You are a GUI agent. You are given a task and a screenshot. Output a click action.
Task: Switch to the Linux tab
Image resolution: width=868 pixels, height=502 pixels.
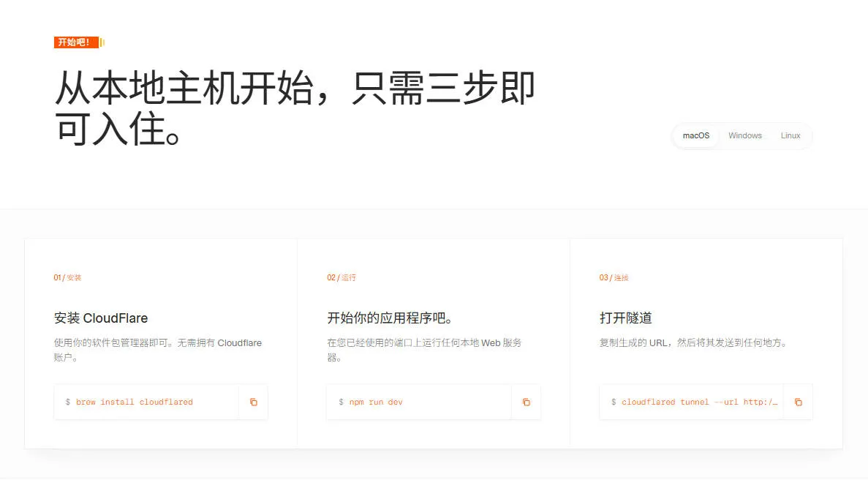(x=790, y=136)
